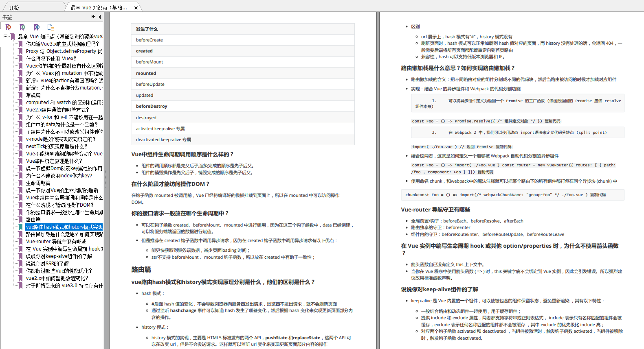Click the add bookmark icon
This screenshot has height=349, width=644.
(22, 27)
